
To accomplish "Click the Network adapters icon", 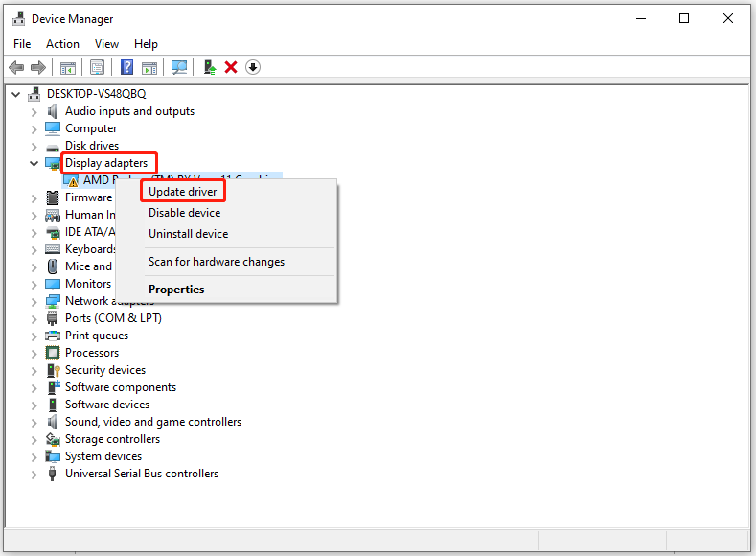I will 53,301.
